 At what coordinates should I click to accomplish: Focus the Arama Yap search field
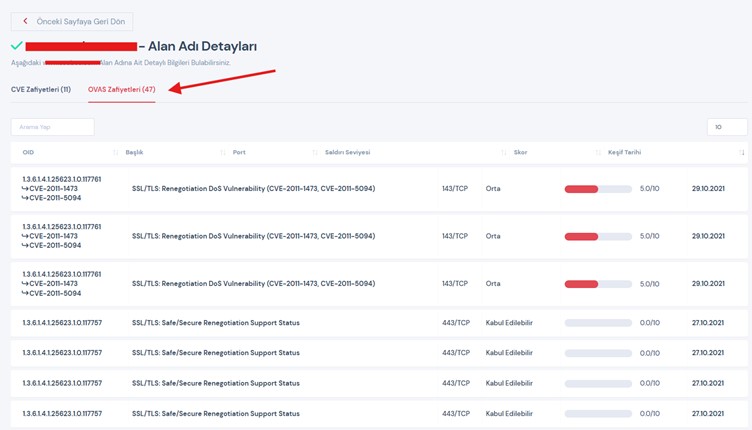point(52,127)
